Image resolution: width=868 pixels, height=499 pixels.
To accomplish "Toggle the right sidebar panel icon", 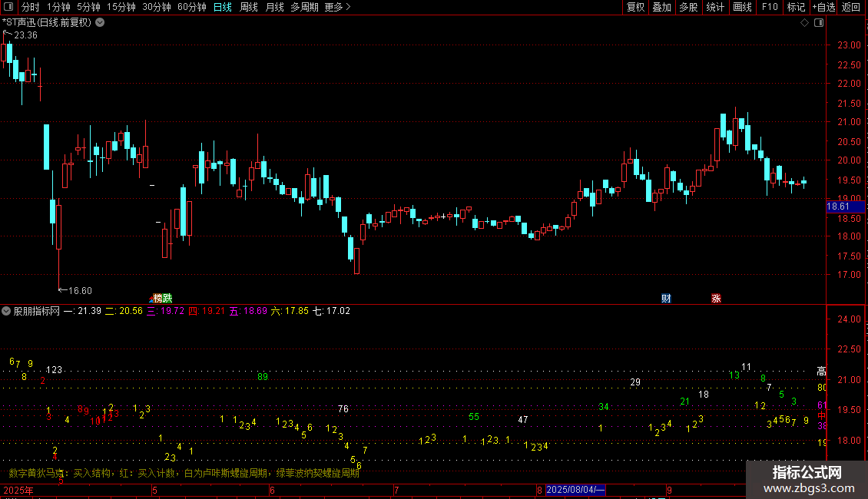I will [x=820, y=23].
